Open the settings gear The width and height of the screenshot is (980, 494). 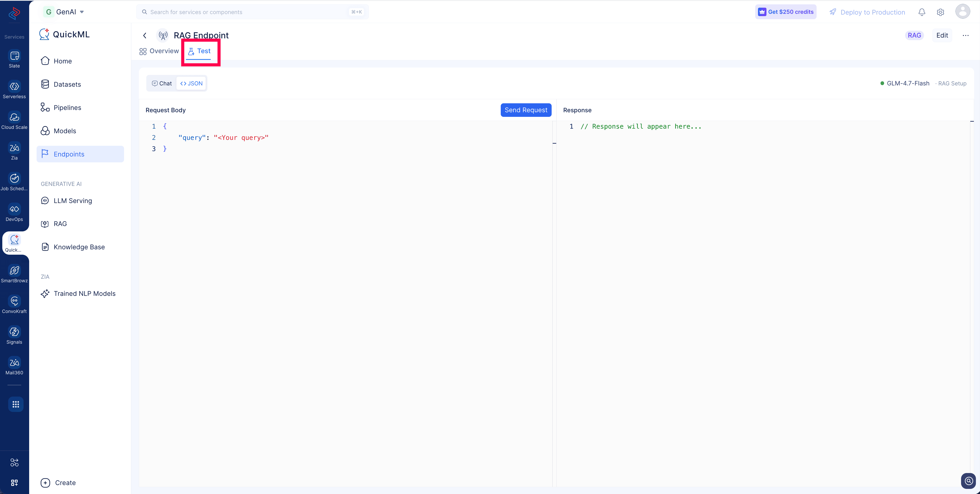point(940,12)
